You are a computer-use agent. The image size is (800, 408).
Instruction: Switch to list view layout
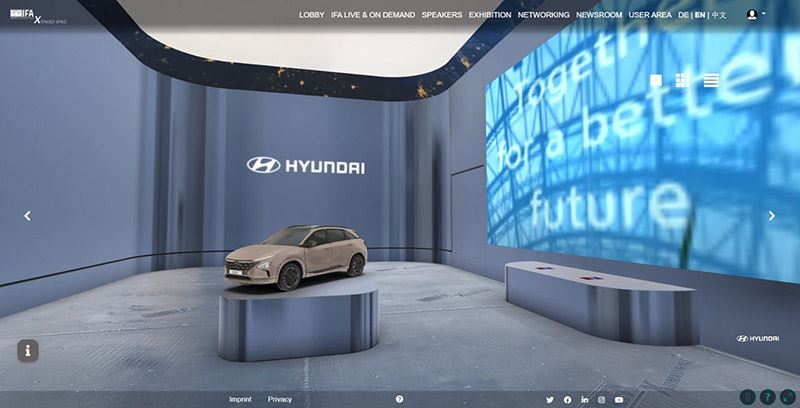click(x=711, y=81)
